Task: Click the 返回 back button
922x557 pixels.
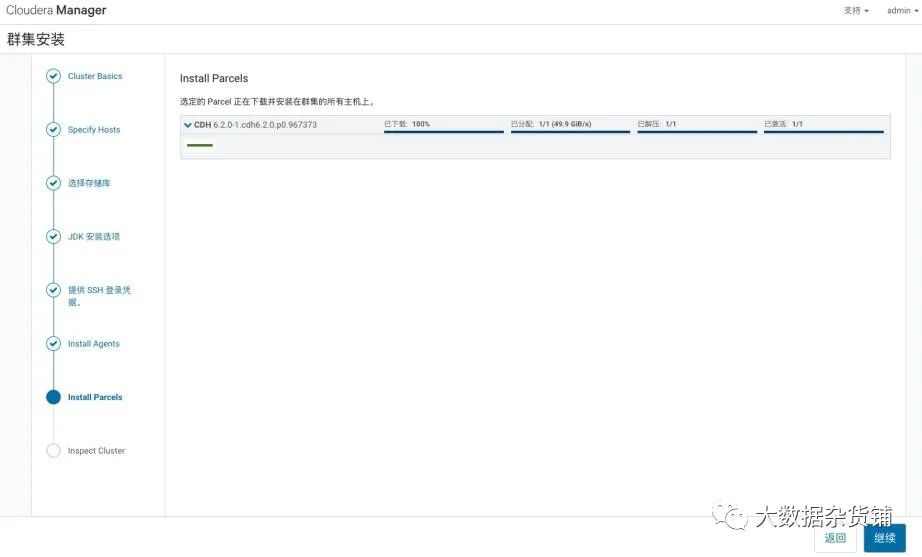Action: [835, 538]
